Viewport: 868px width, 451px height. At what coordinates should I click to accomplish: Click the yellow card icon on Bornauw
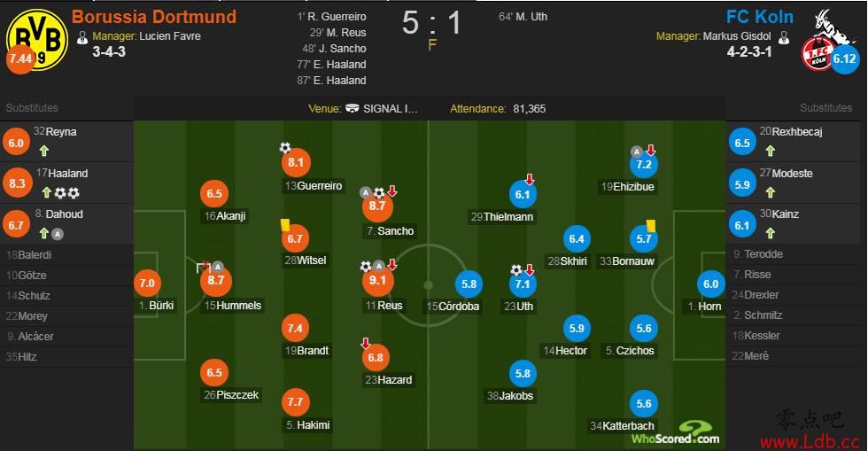pos(651,225)
